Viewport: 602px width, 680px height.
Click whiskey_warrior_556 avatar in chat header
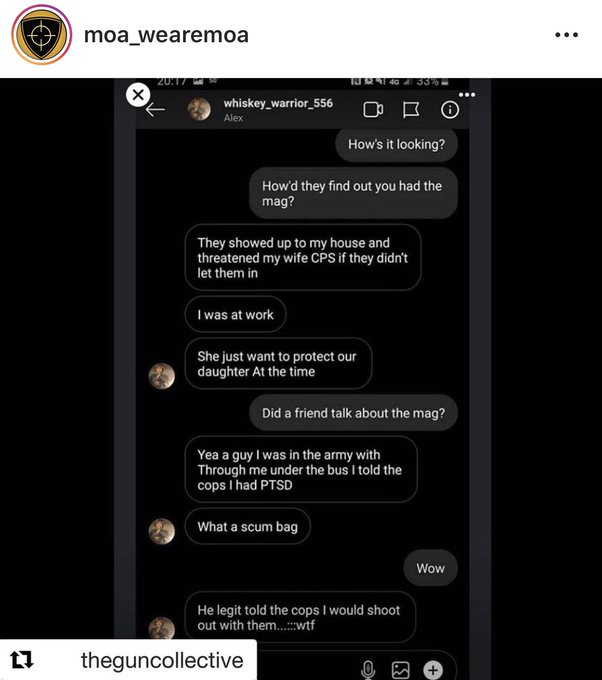[x=200, y=110]
